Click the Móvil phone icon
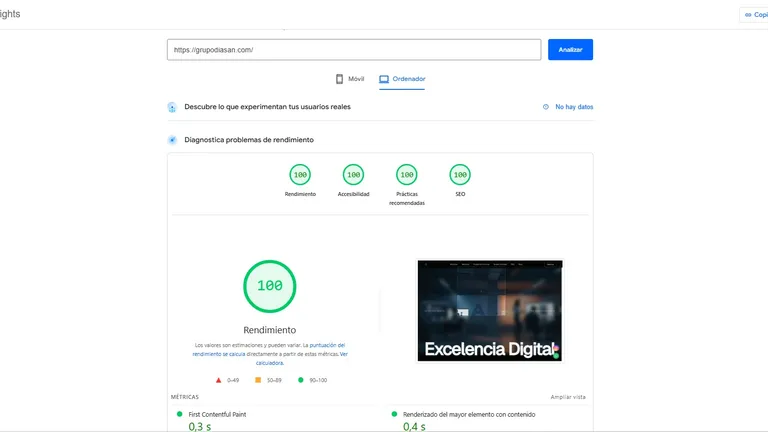 [340, 78]
